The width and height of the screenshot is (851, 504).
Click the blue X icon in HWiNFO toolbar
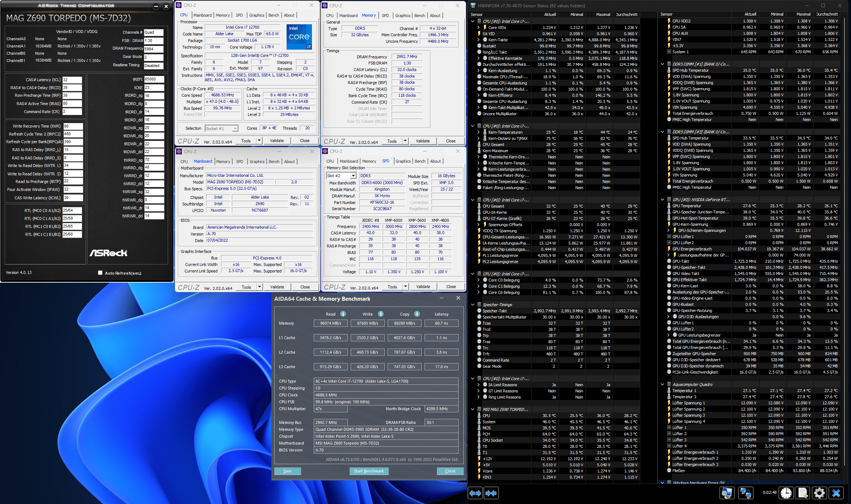836,493
